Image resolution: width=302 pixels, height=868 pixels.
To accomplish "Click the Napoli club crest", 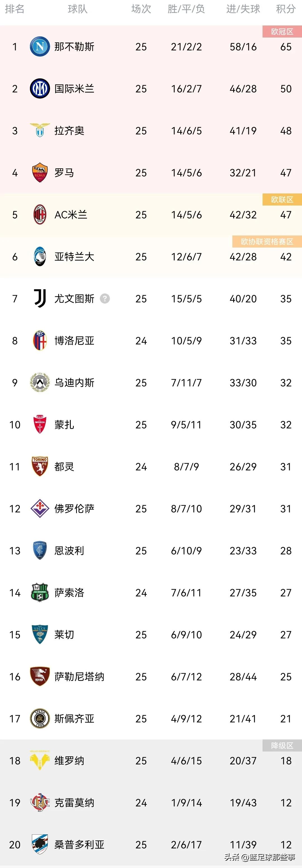I will pos(40,46).
